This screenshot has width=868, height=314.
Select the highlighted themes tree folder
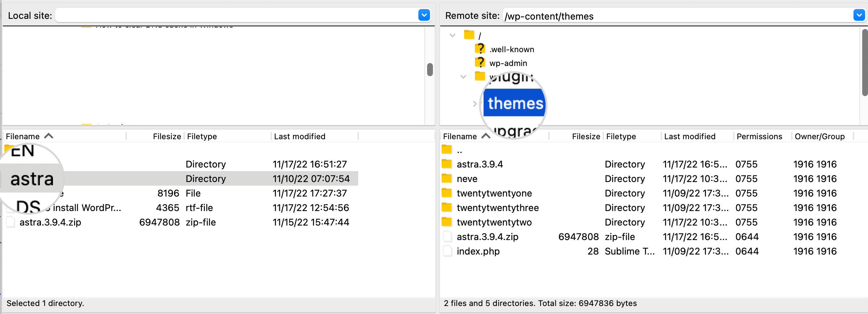coord(515,103)
